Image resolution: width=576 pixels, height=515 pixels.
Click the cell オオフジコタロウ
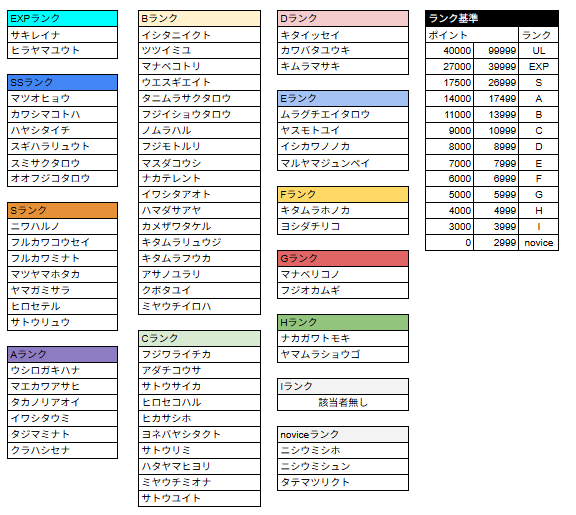[x=62, y=179]
